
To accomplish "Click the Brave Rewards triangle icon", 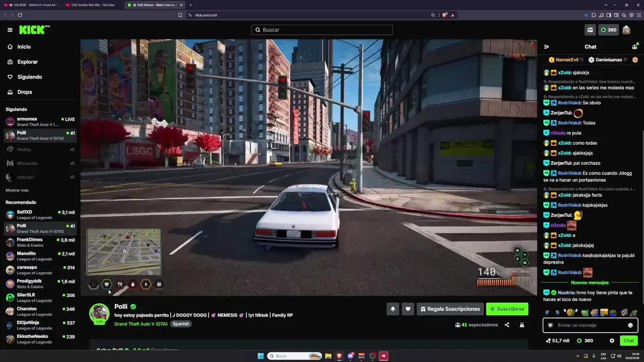I will 452,15.
